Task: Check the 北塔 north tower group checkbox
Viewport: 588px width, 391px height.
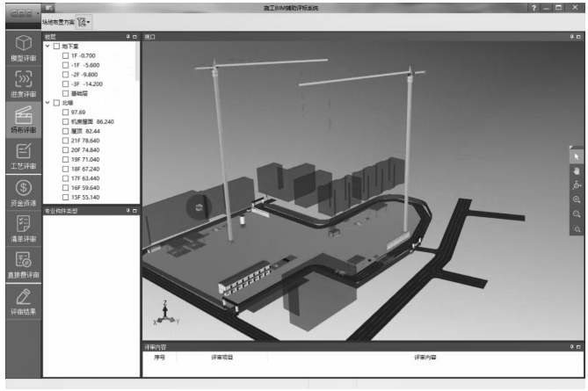Action: pos(56,103)
